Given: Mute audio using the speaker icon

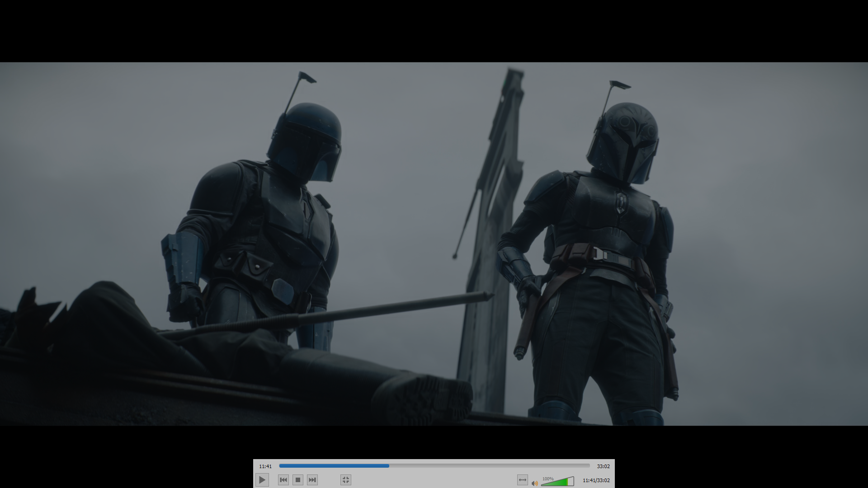Looking at the screenshot, I should [534, 483].
